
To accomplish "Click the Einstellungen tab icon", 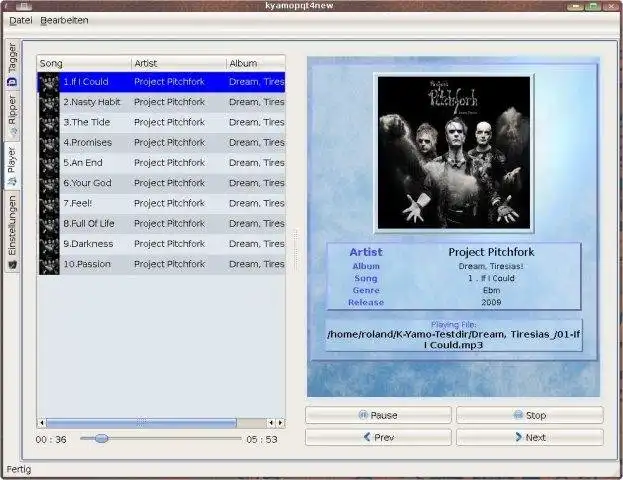I will [x=12, y=265].
